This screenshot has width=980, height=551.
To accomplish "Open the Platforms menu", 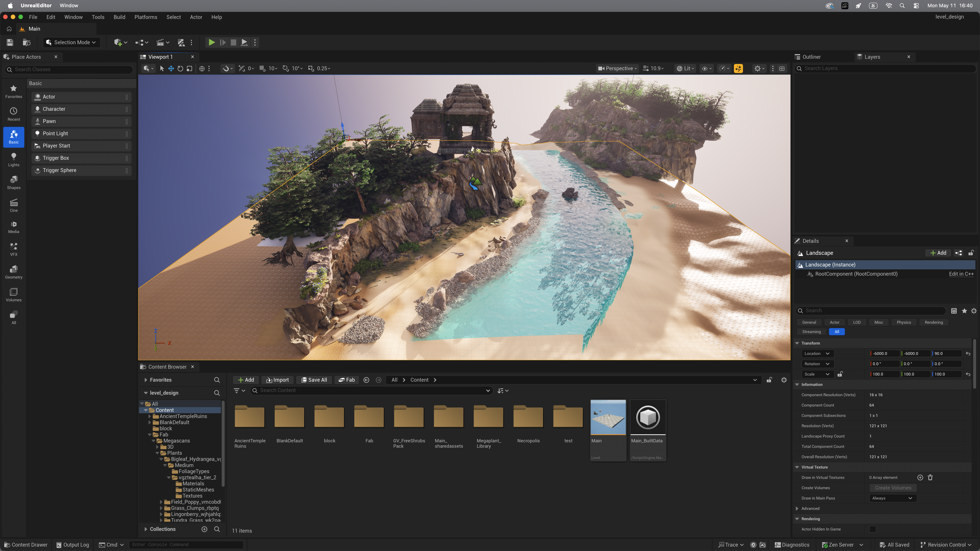I will tap(146, 17).
